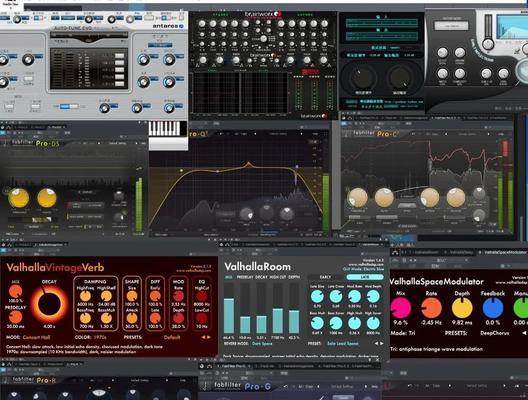This screenshot has height=400, width=528.
Task: Select the yellow low-cut band node on the Pro-Q curve
Action: point(182,171)
